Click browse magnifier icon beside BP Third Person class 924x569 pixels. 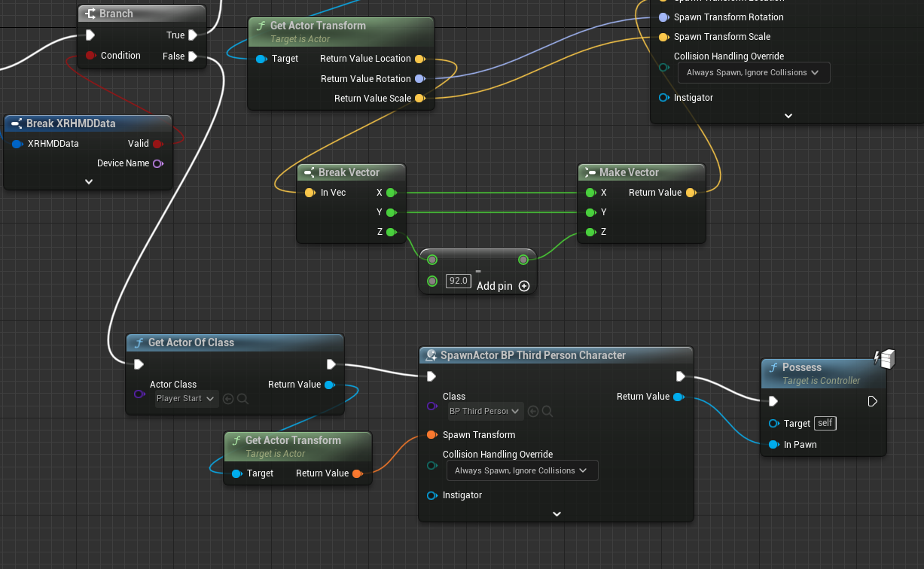(547, 411)
